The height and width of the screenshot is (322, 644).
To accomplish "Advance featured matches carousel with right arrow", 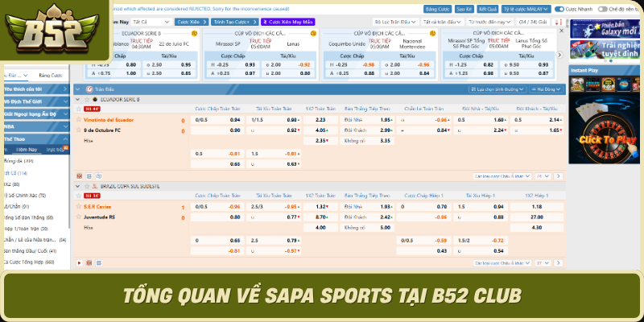I will tap(559, 55).
